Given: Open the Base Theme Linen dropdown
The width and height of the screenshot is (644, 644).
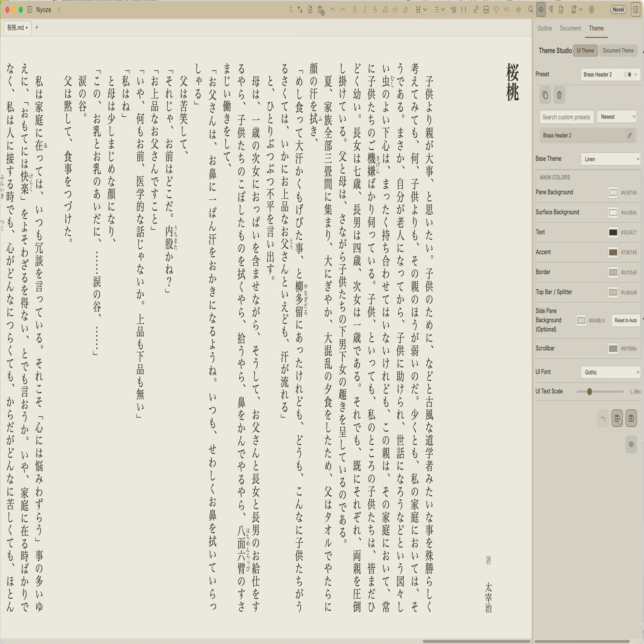Looking at the screenshot, I should pos(610,159).
